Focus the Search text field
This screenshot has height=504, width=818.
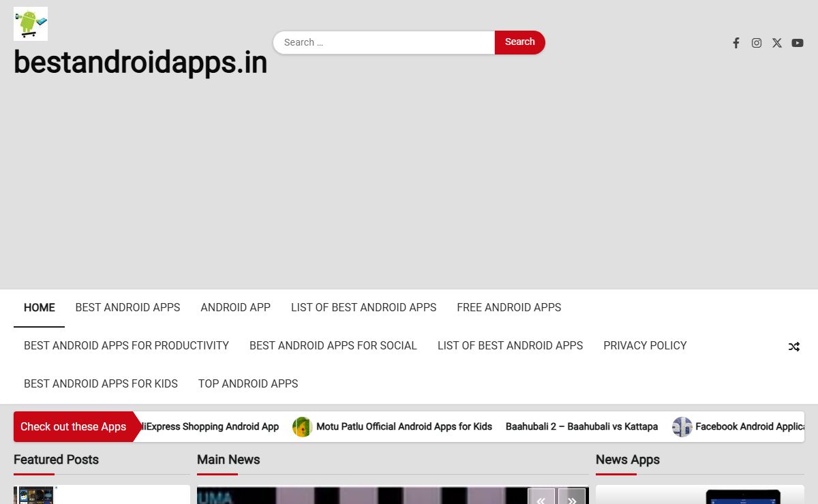[385, 42]
